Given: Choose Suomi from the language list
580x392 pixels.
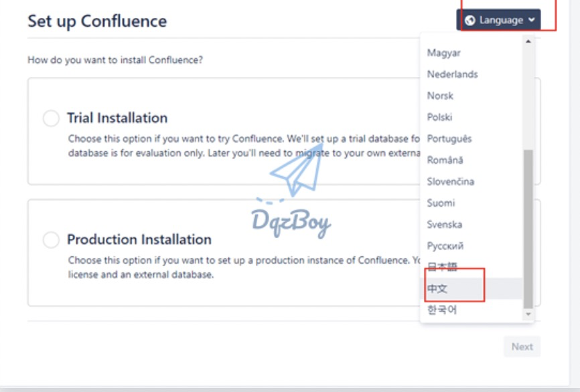Looking at the screenshot, I should [x=472, y=203].
